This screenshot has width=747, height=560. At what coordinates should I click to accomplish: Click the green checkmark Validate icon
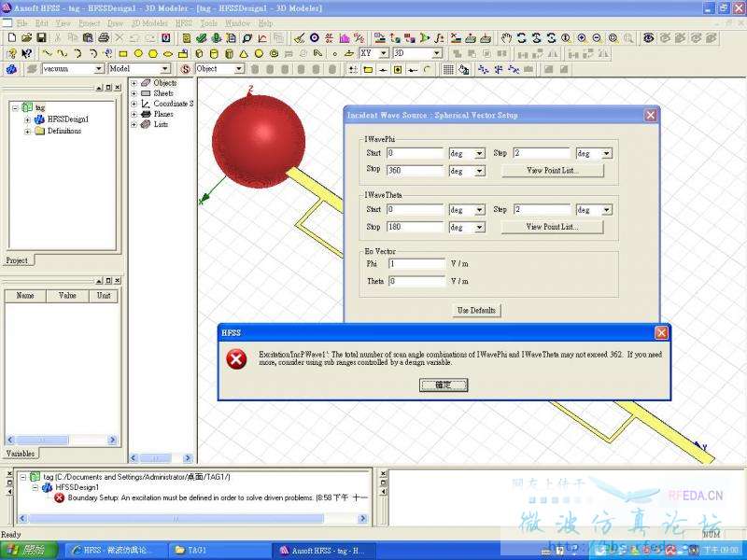pyautogui.click(x=202, y=38)
